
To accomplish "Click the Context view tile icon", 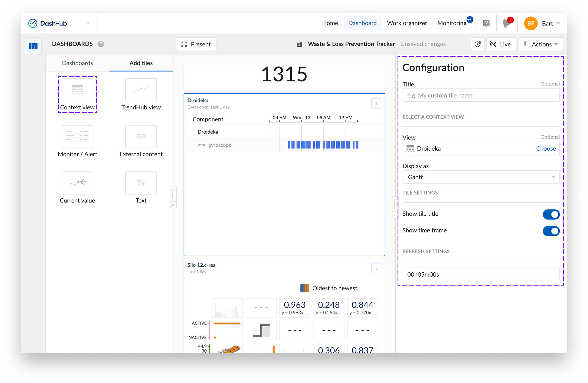I will point(77,90).
